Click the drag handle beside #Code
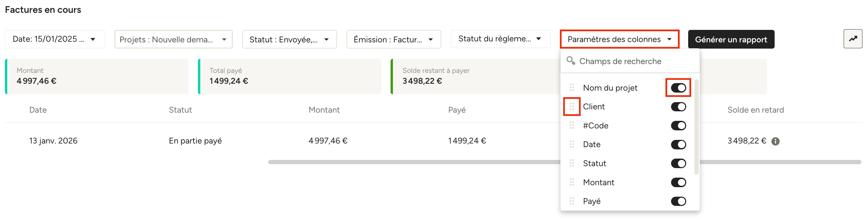868x220 pixels. coord(571,125)
